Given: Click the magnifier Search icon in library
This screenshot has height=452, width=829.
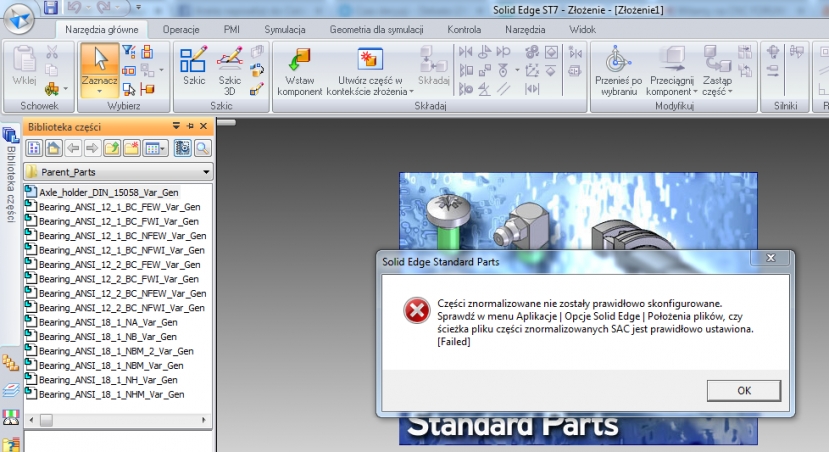Looking at the screenshot, I should coord(202,149).
